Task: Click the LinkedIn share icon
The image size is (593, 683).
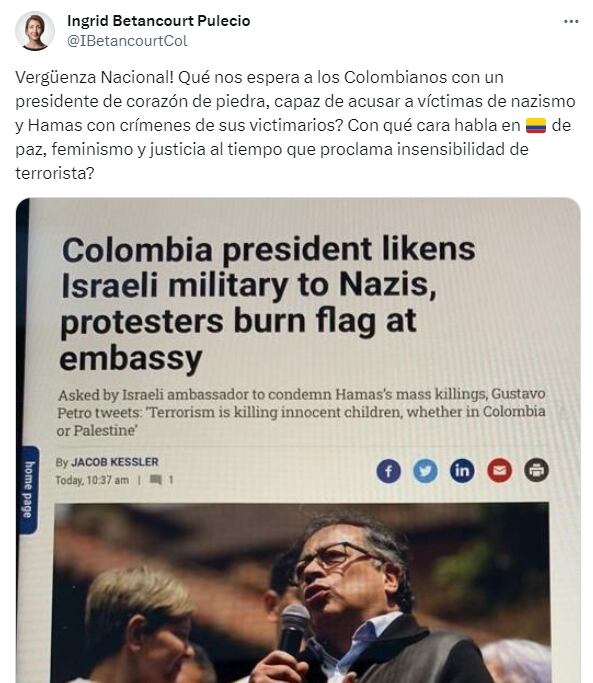Action: coord(462,470)
